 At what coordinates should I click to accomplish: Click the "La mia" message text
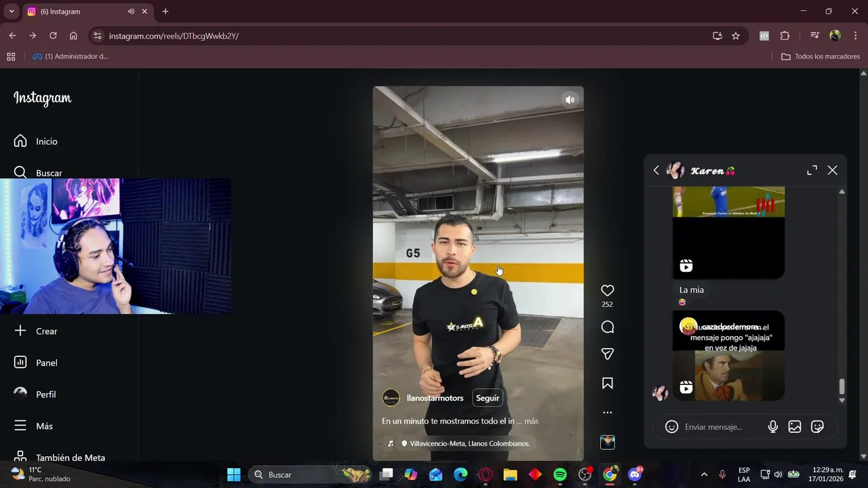click(692, 290)
